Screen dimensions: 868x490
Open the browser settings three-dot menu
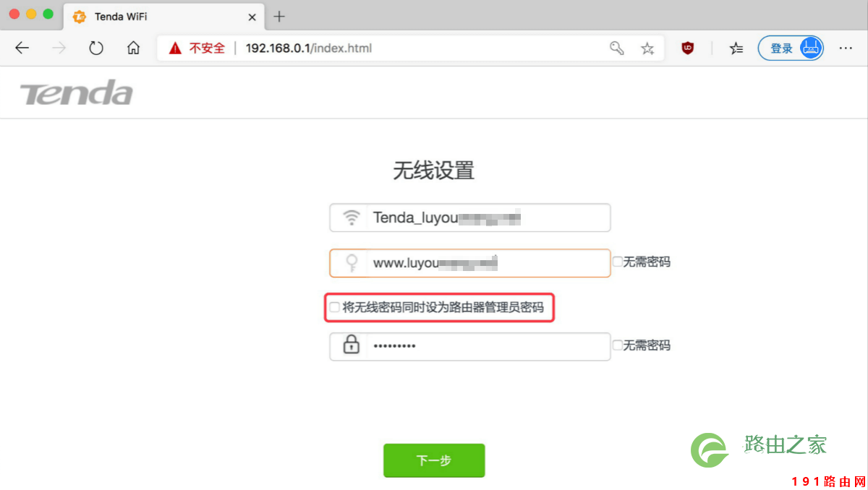click(x=846, y=48)
